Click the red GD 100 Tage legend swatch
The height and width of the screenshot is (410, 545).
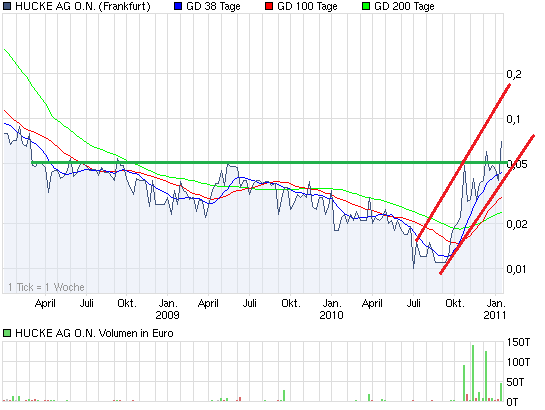(x=269, y=6)
